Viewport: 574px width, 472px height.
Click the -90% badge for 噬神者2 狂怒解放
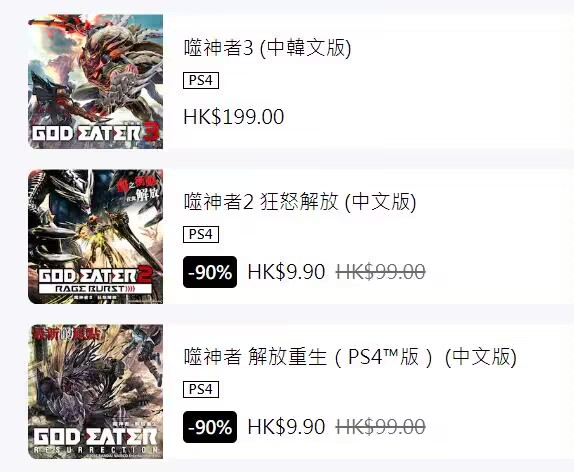point(210,272)
